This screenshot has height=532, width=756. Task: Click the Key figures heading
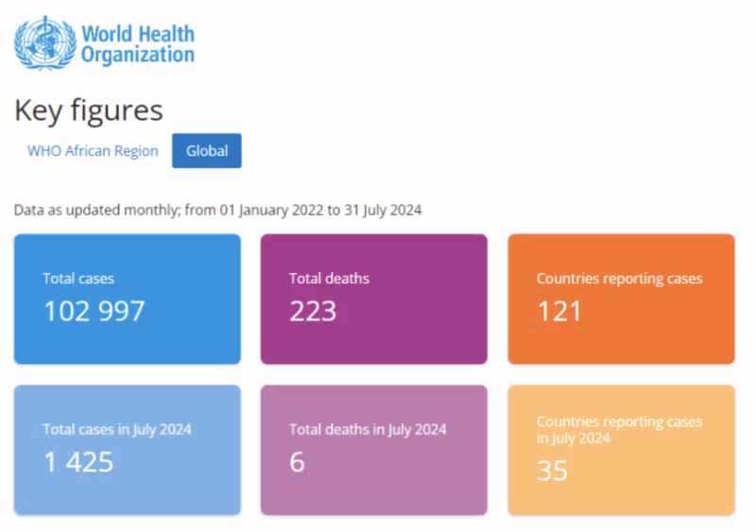pyautogui.click(x=88, y=110)
